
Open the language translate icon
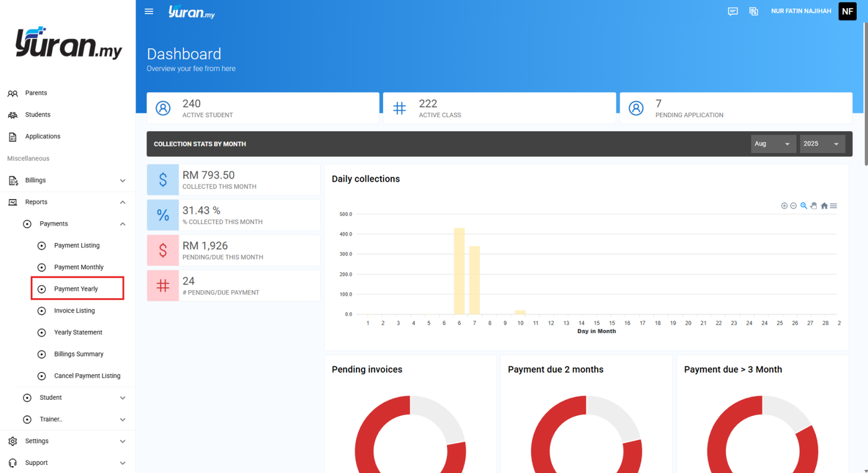[x=753, y=11]
